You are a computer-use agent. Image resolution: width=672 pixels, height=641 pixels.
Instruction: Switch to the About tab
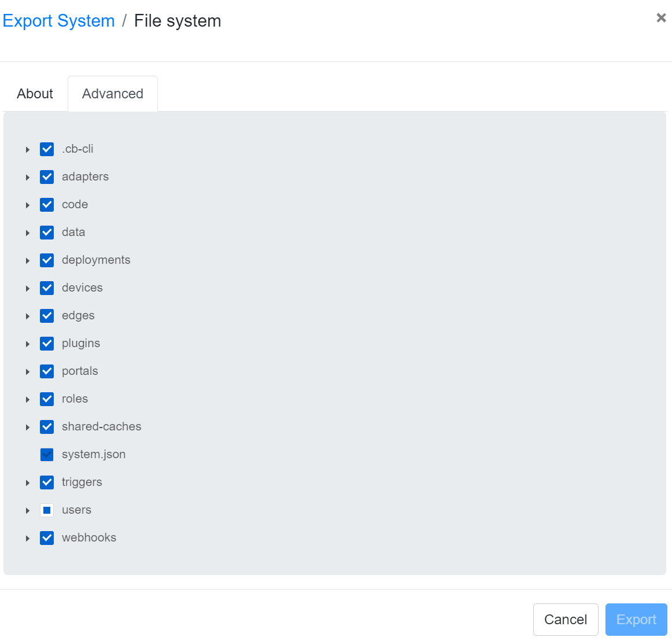(35, 94)
